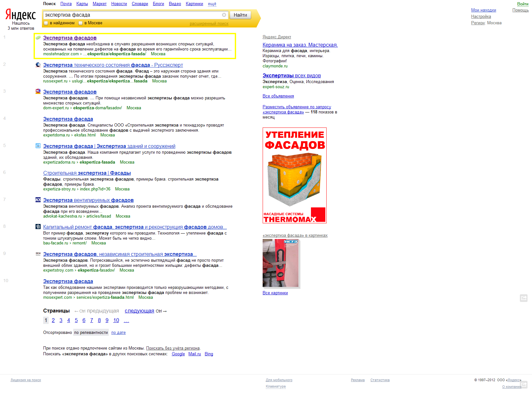The image size is (532, 393).
Task: Open Новости in the top navigation
Action: [119, 4]
